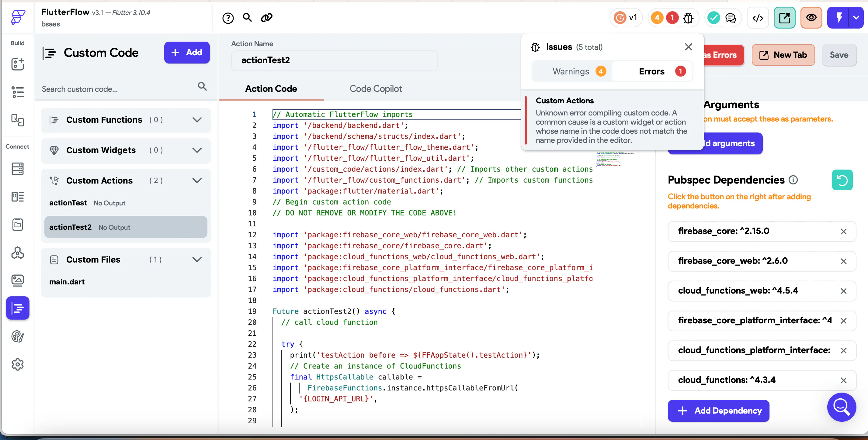The image size is (868, 440).
Task: Collapse the Custom Functions section
Action: (x=197, y=120)
